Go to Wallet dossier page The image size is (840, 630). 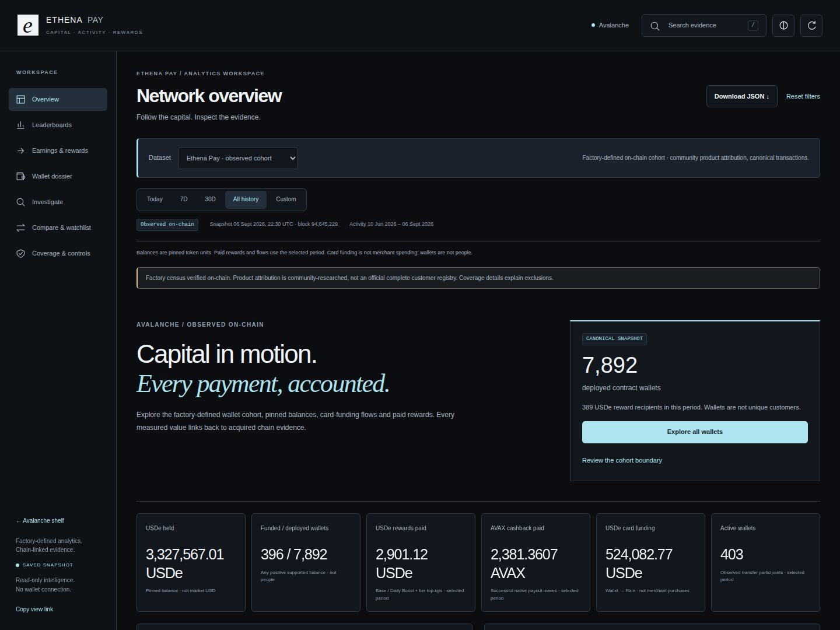click(x=58, y=176)
